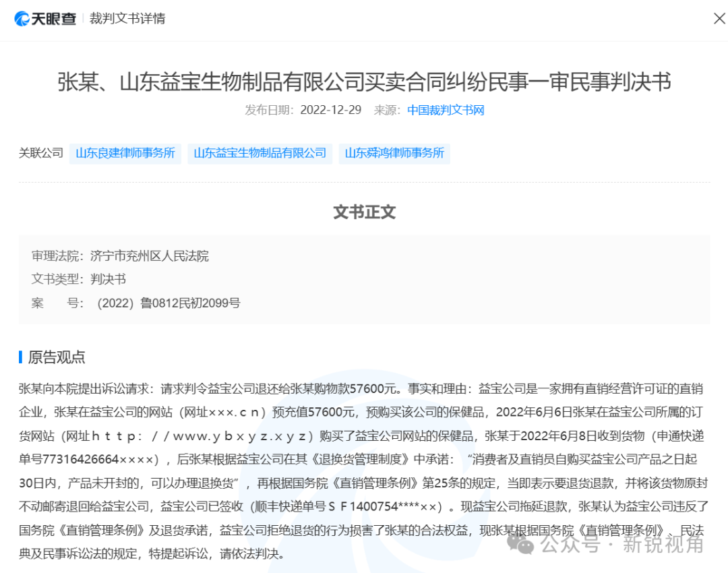The width and height of the screenshot is (728, 573).
Task: Click the 关联公司 label
Action: (40, 153)
